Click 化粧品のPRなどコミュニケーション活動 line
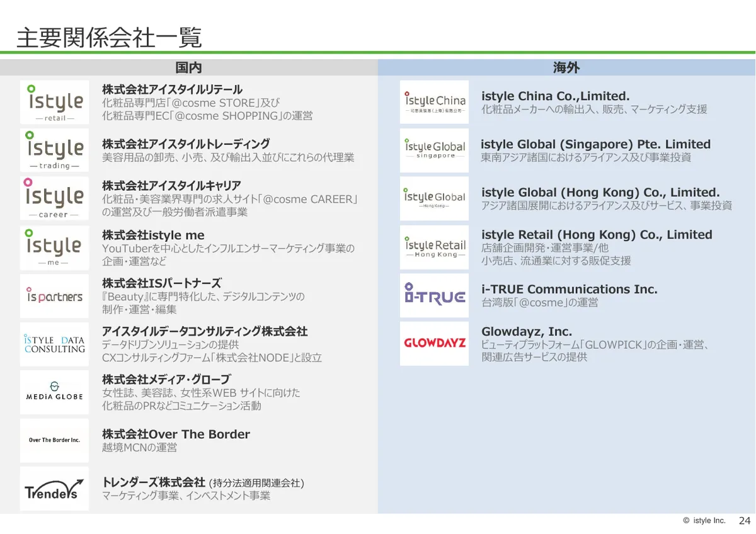Image resolution: width=756 pixels, height=534 pixels. tap(181, 406)
